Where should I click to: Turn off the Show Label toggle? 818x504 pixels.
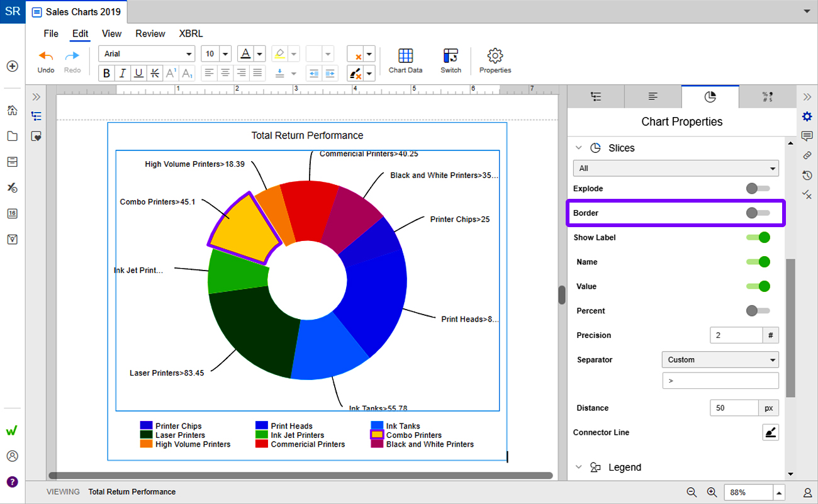click(x=758, y=237)
